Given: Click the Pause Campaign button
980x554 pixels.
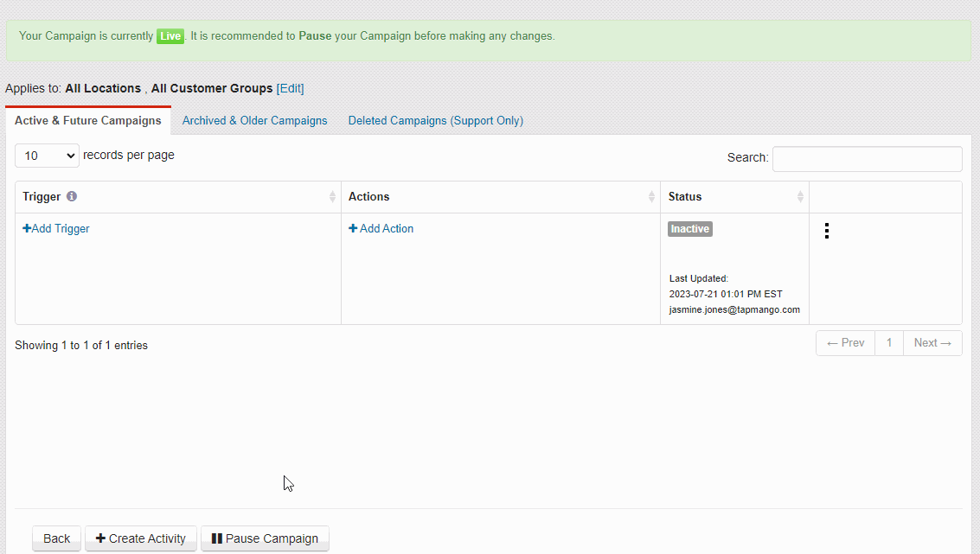Looking at the screenshot, I should [265, 538].
